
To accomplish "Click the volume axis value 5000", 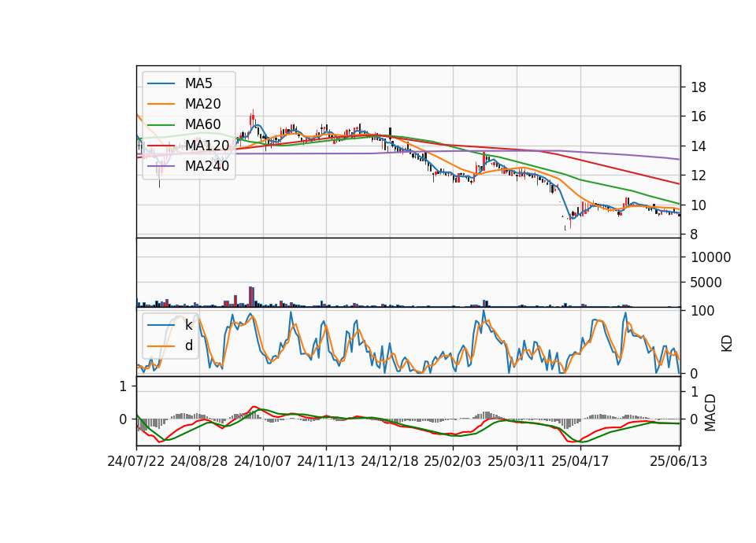I will 706,283.
